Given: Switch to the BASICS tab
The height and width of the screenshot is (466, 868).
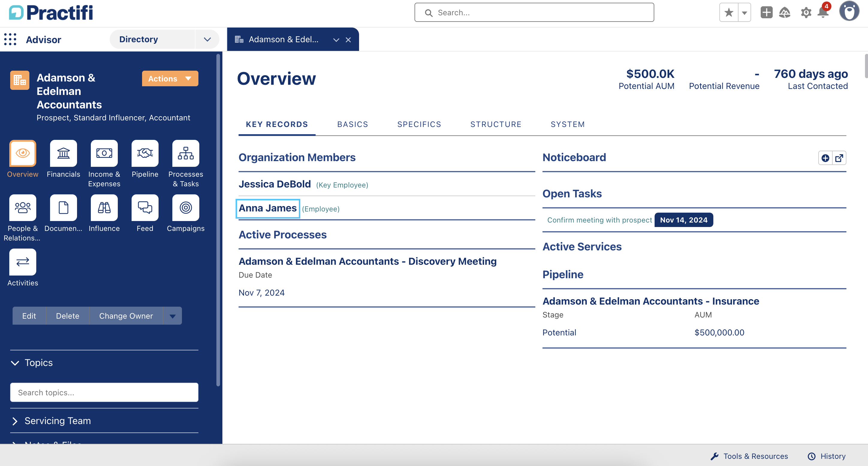Looking at the screenshot, I should click(x=352, y=124).
